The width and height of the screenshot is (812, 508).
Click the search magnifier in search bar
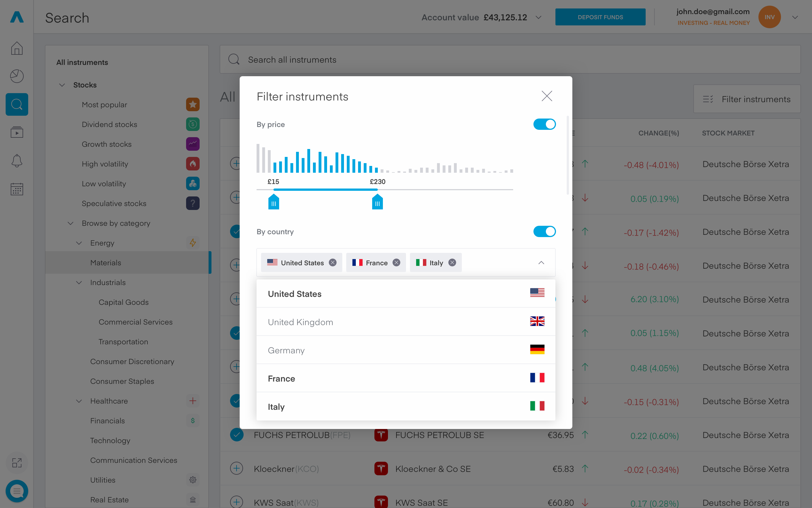[234, 60]
